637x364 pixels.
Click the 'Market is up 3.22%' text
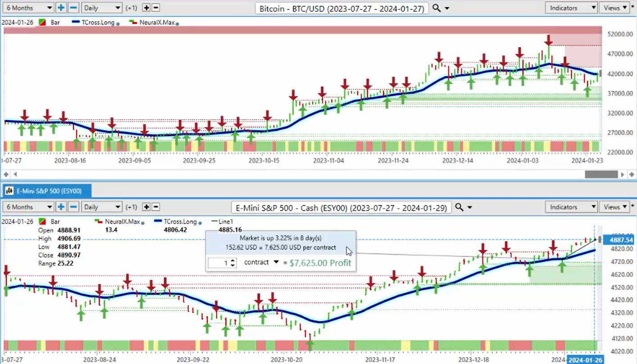[x=280, y=238]
